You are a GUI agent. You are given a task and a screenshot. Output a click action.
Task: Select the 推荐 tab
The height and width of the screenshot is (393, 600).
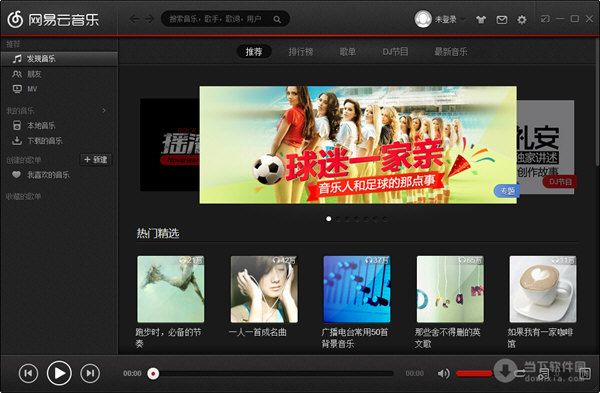(x=254, y=52)
